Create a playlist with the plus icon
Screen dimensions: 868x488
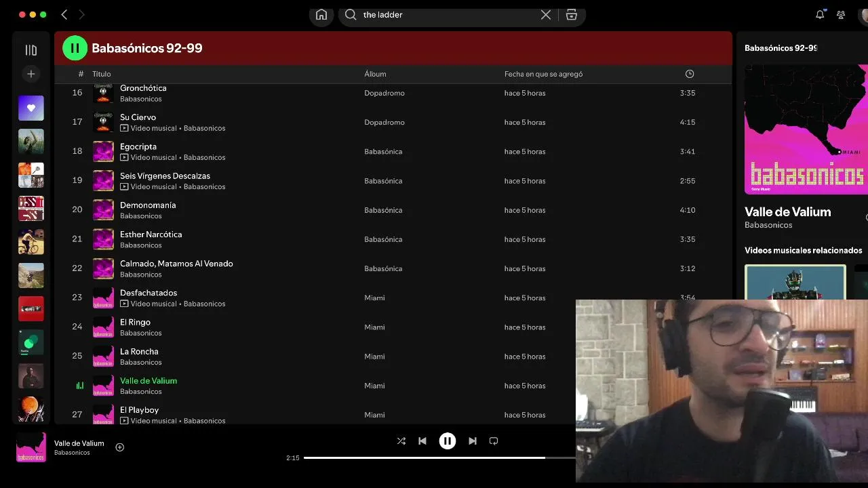31,74
